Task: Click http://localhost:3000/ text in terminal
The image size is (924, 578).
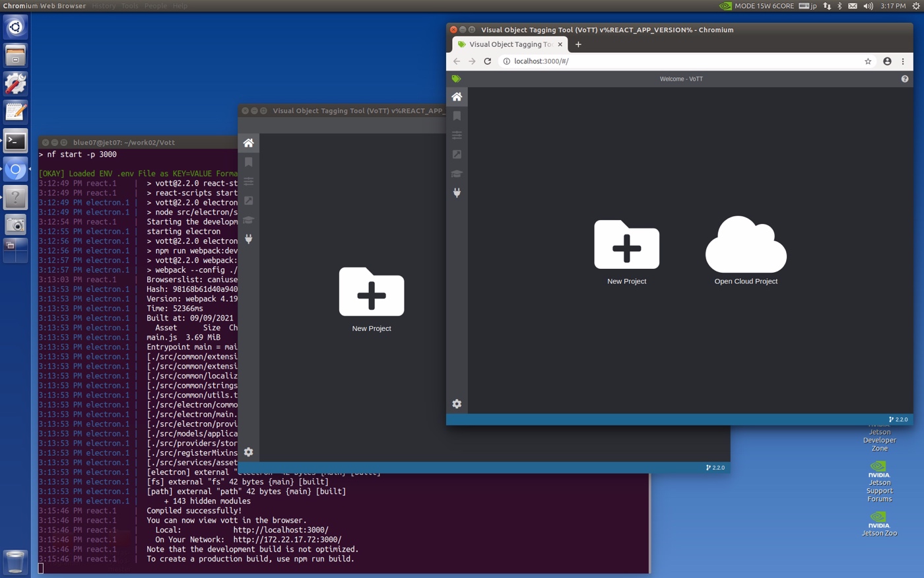Action: click(x=280, y=530)
